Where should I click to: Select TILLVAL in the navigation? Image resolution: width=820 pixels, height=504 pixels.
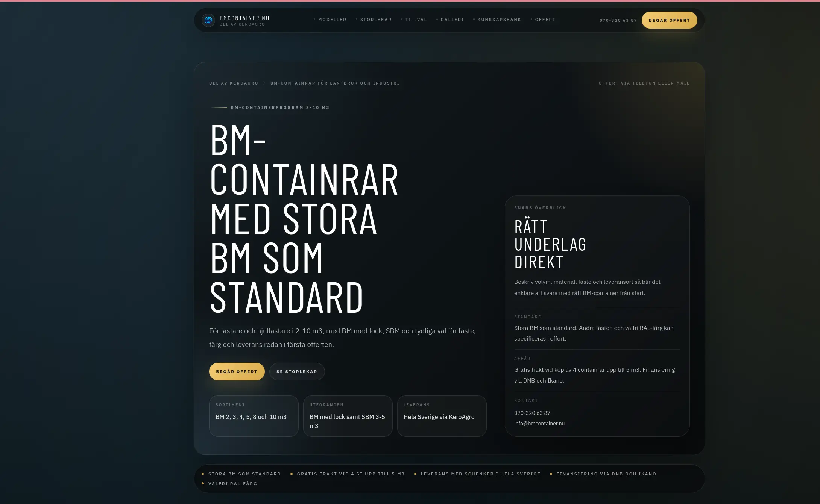[x=416, y=20]
